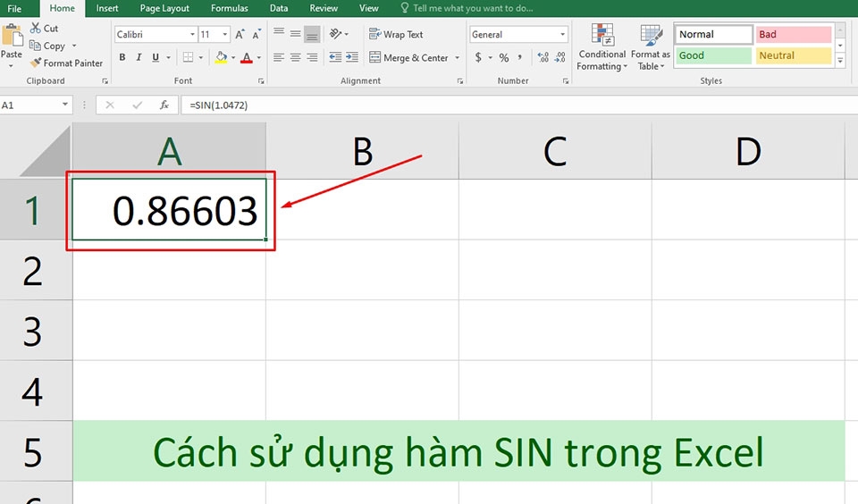
Task: Toggle Underline formatting
Action: click(x=156, y=57)
